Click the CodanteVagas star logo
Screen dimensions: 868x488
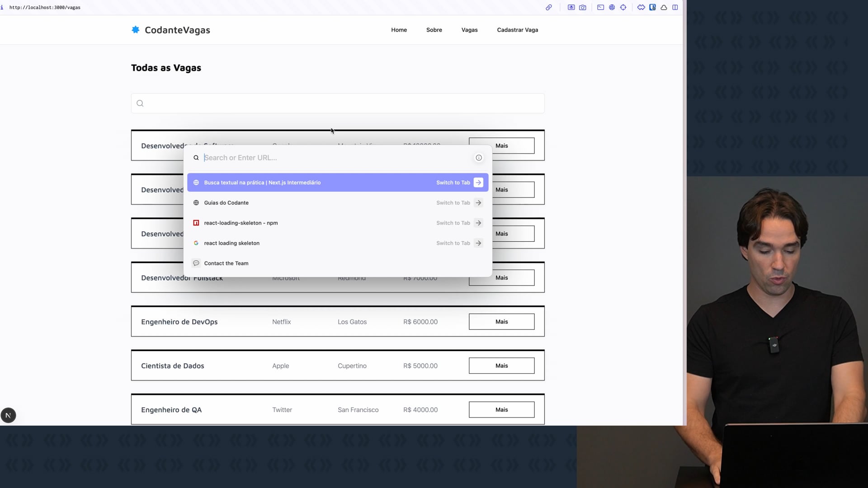point(135,30)
